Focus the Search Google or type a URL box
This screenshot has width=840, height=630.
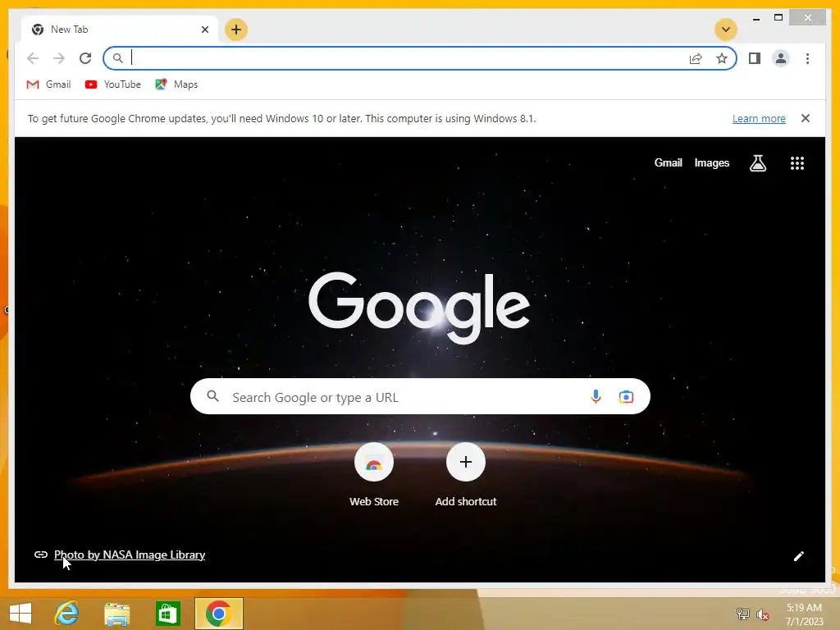click(x=420, y=396)
